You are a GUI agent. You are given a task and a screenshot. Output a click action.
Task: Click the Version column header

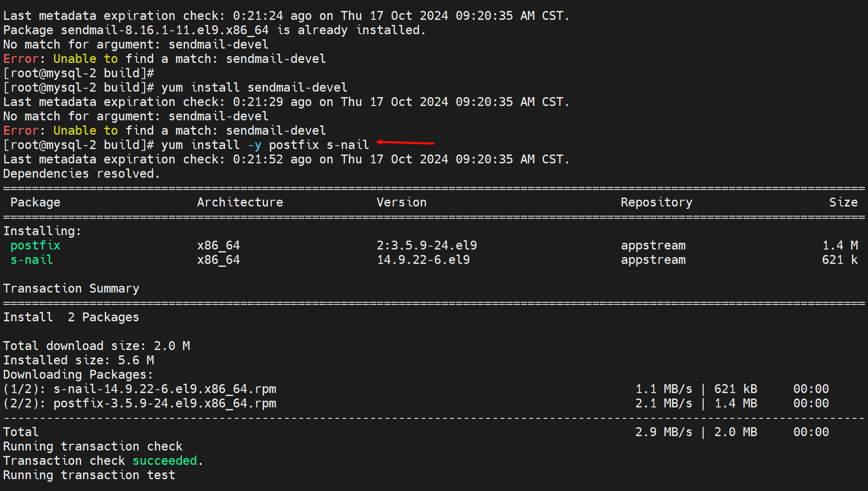click(x=401, y=202)
